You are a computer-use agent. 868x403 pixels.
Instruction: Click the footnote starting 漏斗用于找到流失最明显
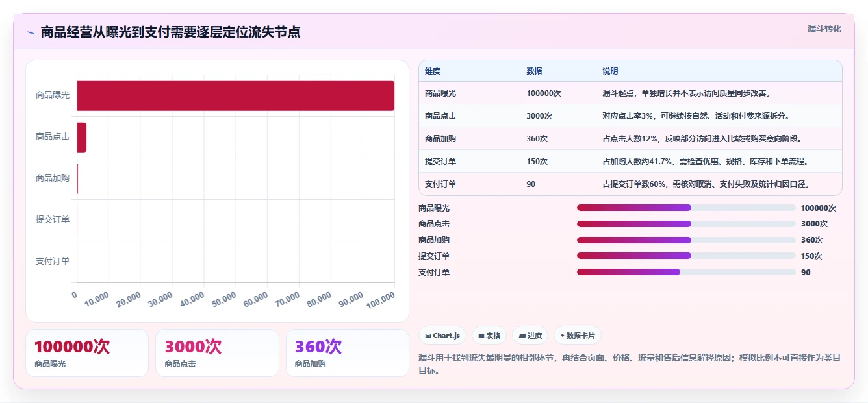coord(630,364)
